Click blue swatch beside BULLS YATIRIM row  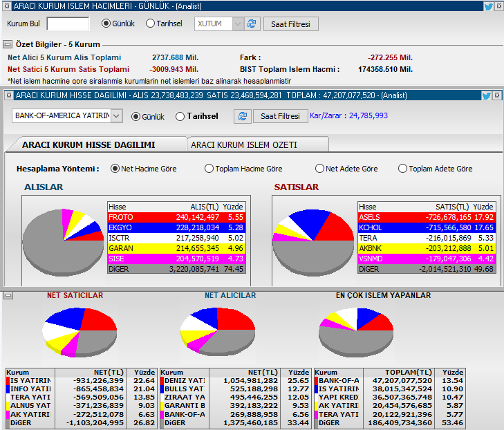tap(162, 389)
